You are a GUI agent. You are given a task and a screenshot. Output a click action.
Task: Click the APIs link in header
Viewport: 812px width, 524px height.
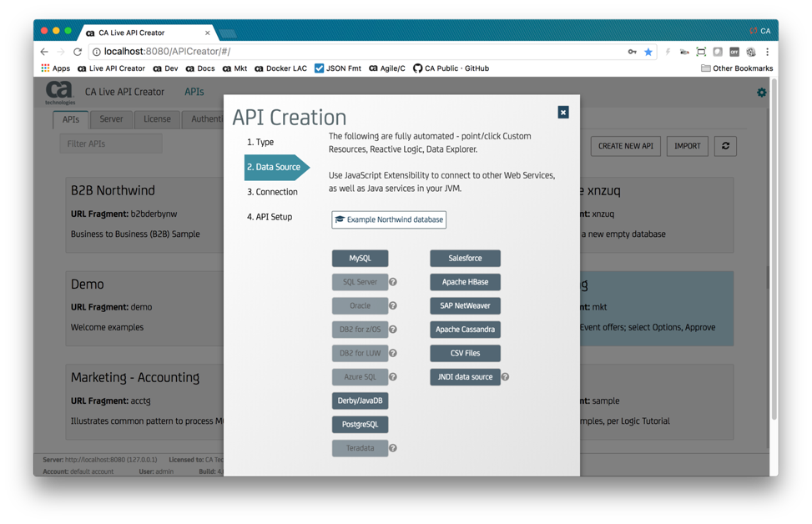[x=194, y=92]
